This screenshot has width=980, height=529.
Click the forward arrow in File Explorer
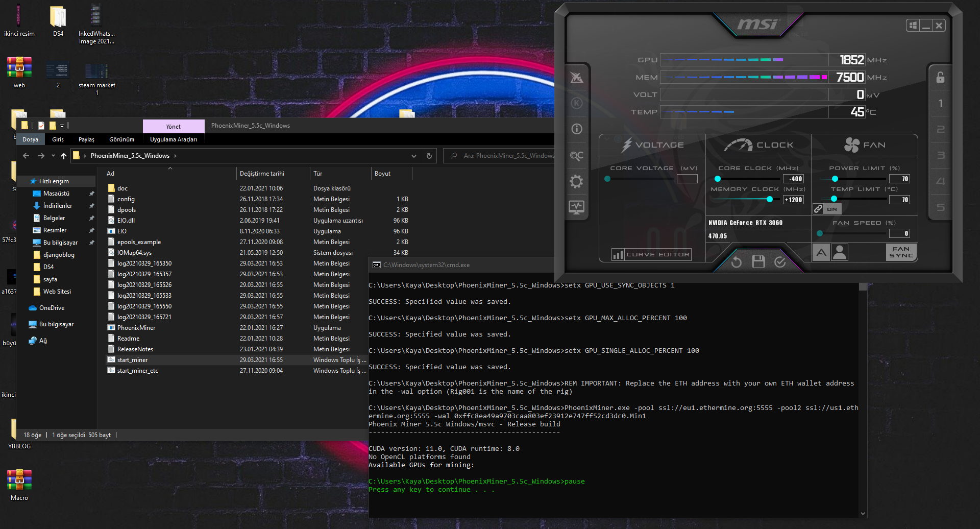41,156
